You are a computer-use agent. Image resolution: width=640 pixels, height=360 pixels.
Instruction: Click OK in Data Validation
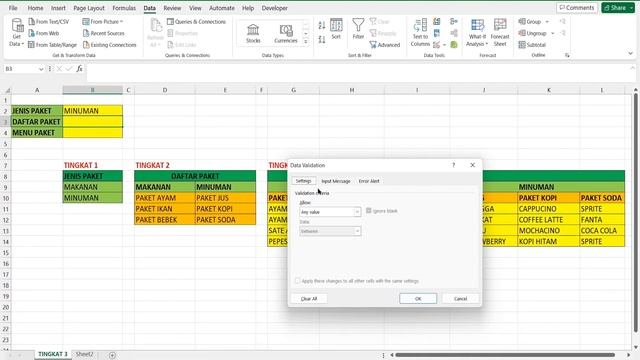[418, 298]
